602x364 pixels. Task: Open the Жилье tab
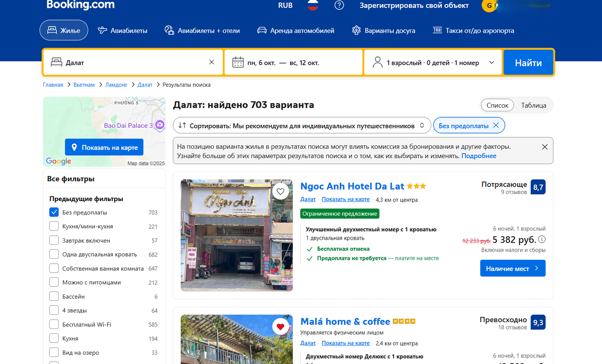[64, 31]
